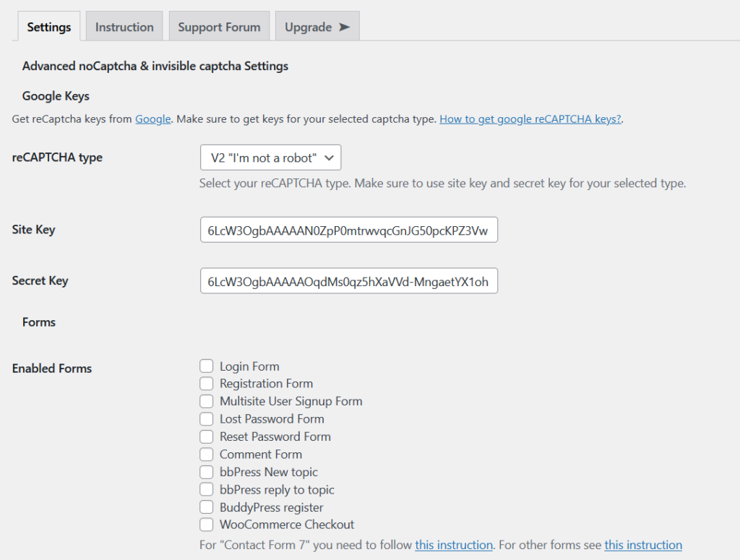Open 'How to get google reCAPTCHA keys?' link

[530, 119]
